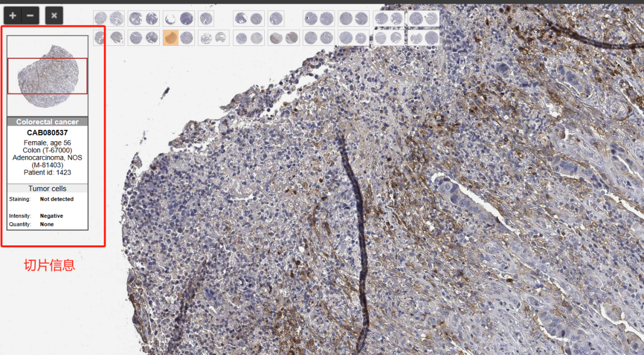
Task: Click the Adenocarcinoma, NOS diagnosis text
Action: pyautogui.click(x=47, y=158)
